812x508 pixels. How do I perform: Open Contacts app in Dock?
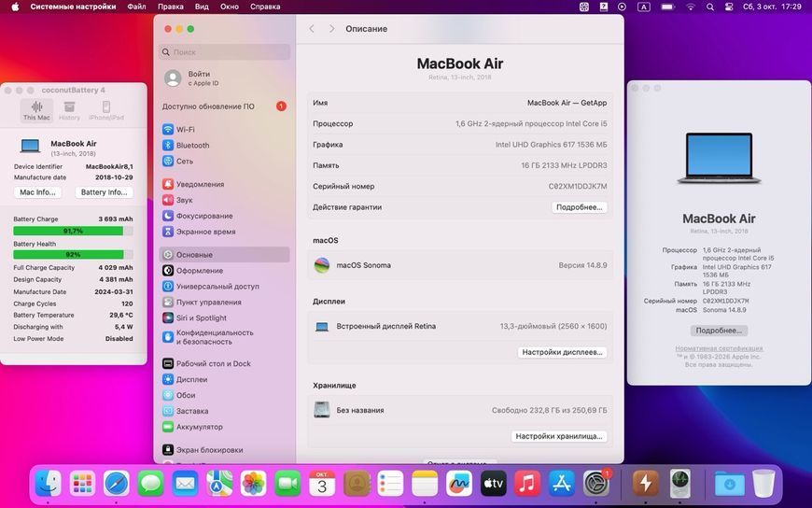pyautogui.click(x=357, y=484)
